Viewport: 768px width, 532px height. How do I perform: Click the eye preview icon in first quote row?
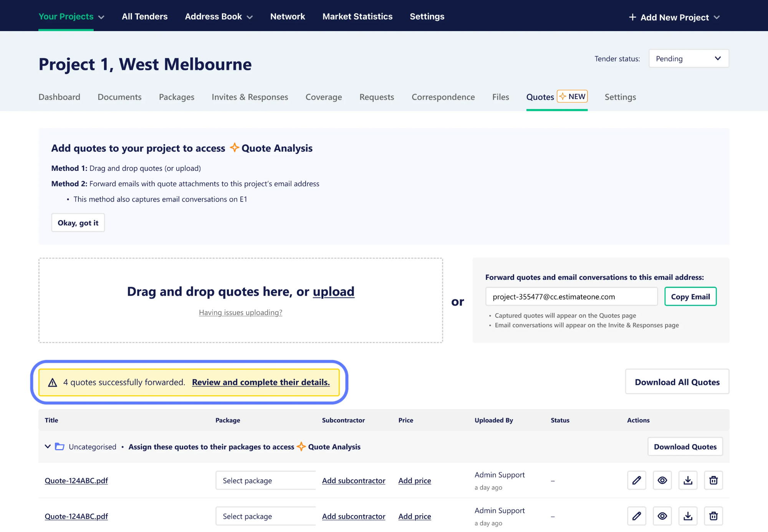662,480
